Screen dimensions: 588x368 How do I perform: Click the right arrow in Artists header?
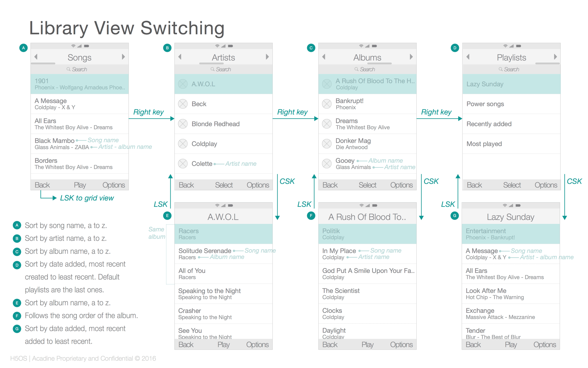[267, 57]
